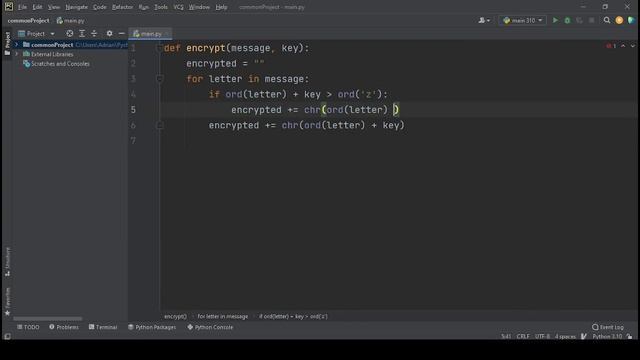The height and width of the screenshot is (360, 640).
Task: Open the Problems tool window
Action: pyautogui.click(x=64, y=327)
